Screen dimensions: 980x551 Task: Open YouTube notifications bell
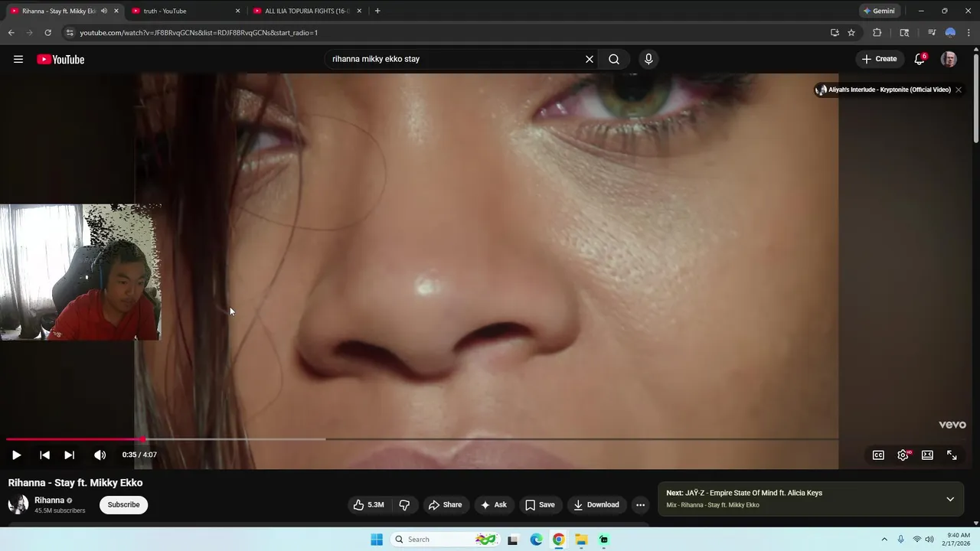point(920,59)
